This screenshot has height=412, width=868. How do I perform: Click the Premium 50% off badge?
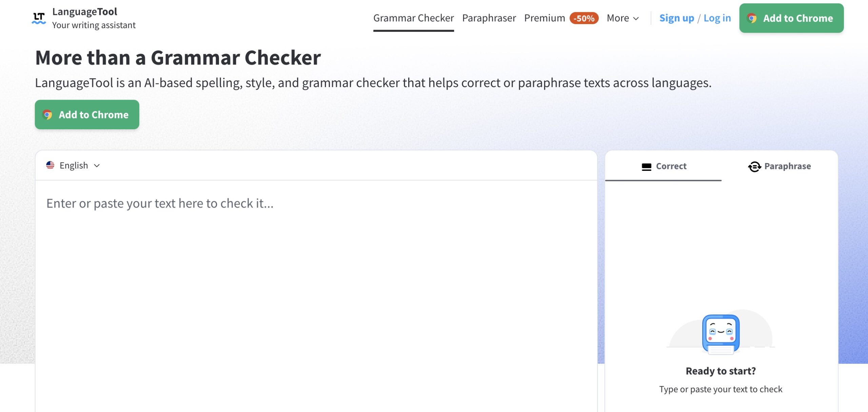tap(584, 18)
